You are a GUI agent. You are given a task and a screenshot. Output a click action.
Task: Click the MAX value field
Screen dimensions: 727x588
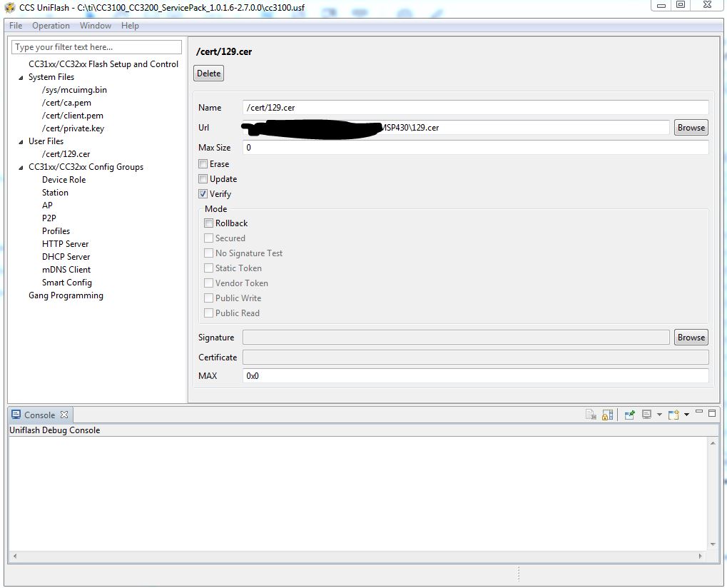coord(475,375)
